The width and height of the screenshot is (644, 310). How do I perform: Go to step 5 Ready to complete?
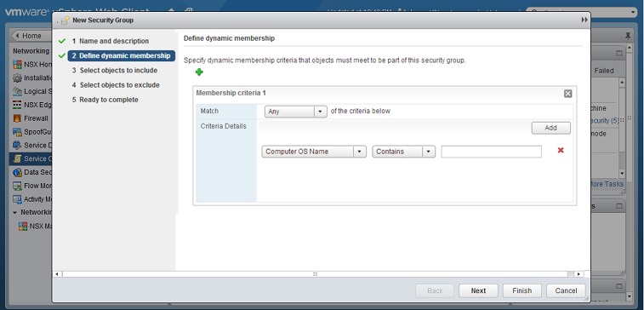pyautogui.click(x=105, y=100)
